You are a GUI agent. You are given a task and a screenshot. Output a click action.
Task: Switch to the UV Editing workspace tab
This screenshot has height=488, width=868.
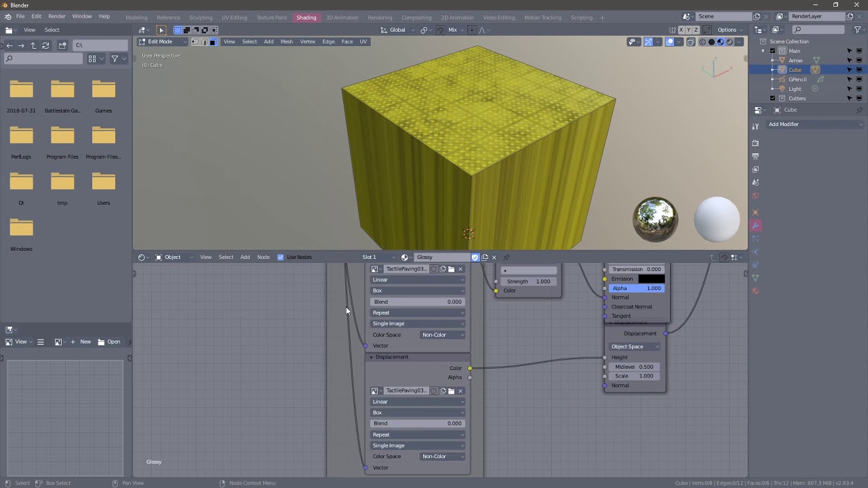coord(235,18)
